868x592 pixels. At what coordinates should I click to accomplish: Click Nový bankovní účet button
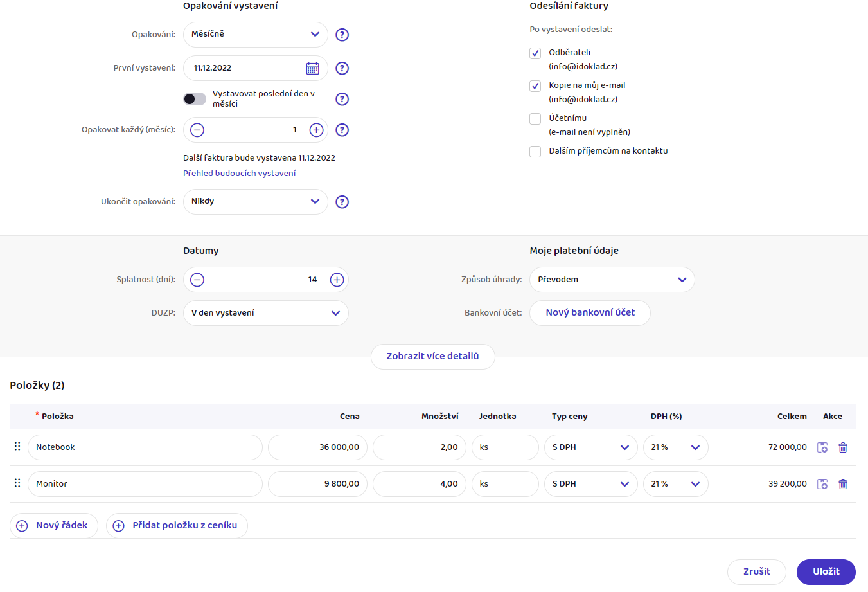590,313
